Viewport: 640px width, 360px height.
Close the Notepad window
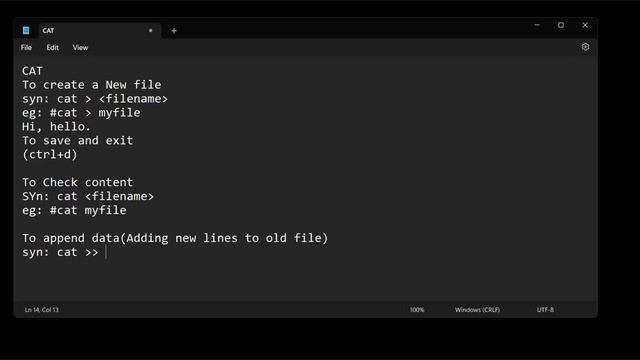coord(585,25)
